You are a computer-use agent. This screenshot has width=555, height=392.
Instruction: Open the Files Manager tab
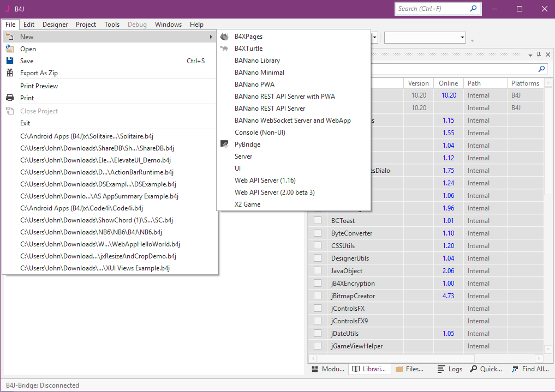pyautogui.click(x=410, y=369)
